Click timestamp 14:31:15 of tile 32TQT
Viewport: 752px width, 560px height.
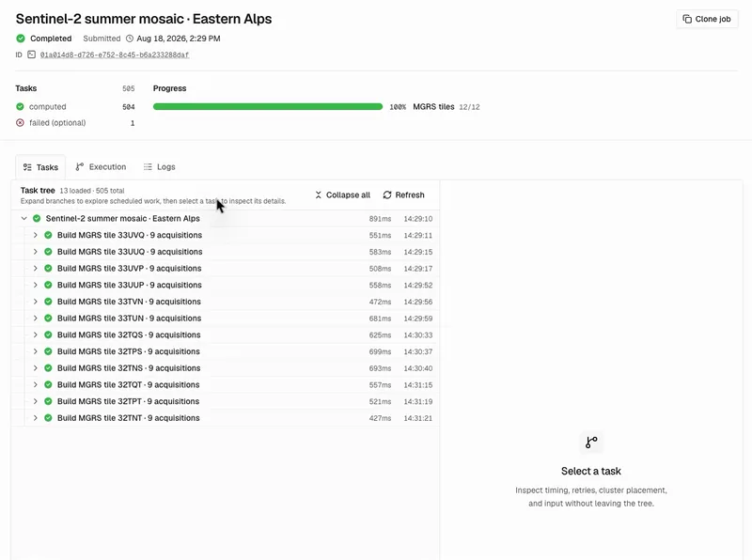coord(417,385)
